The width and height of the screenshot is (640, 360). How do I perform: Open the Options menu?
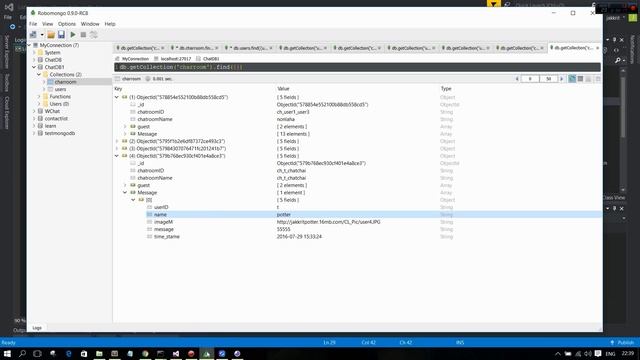click(67, 24)
